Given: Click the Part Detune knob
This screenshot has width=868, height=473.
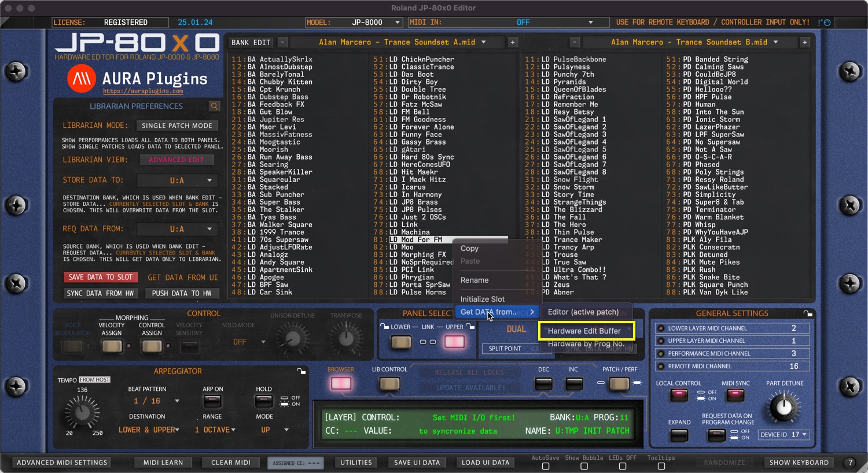Looking at the screenshot, I should (x=784, y=407).
